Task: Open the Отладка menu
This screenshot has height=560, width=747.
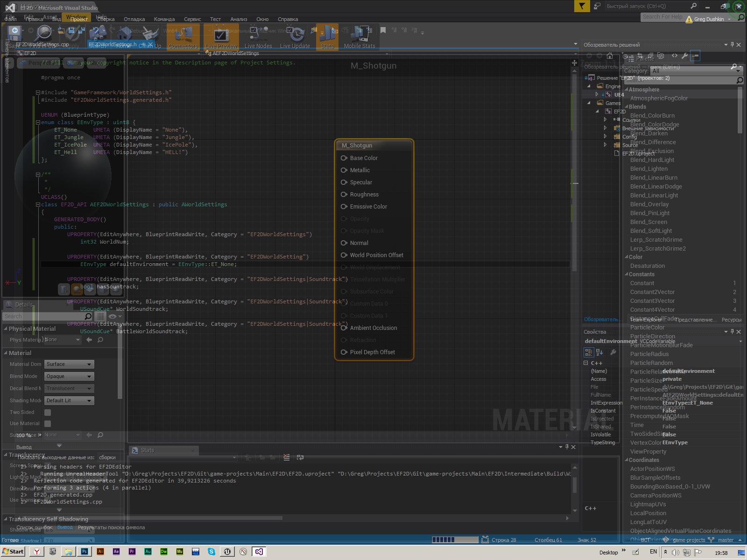Action: point(134,19)
